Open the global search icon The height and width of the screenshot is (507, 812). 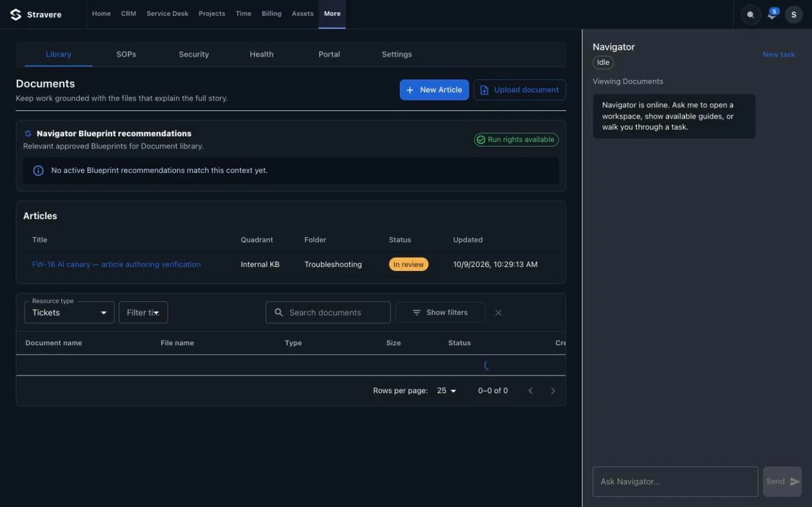click(751, 15)
